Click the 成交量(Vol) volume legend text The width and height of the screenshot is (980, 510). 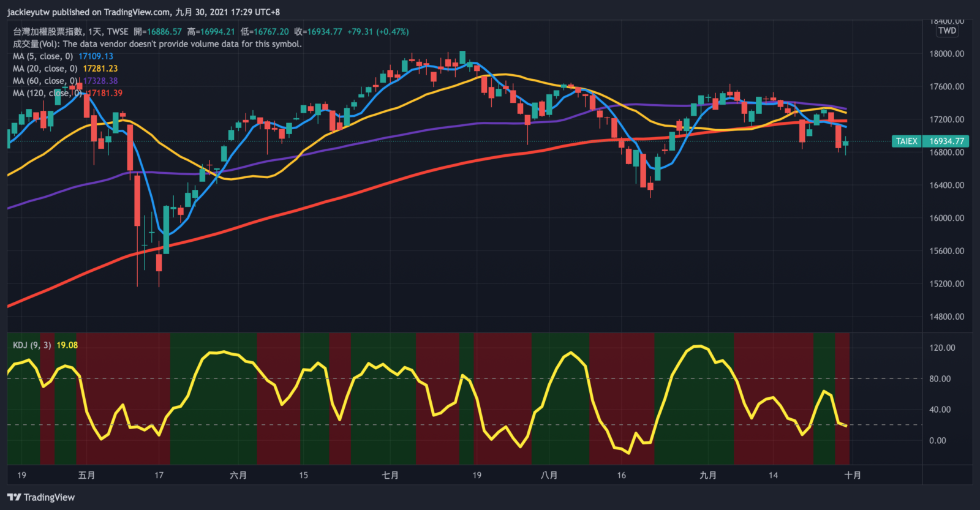157,44
